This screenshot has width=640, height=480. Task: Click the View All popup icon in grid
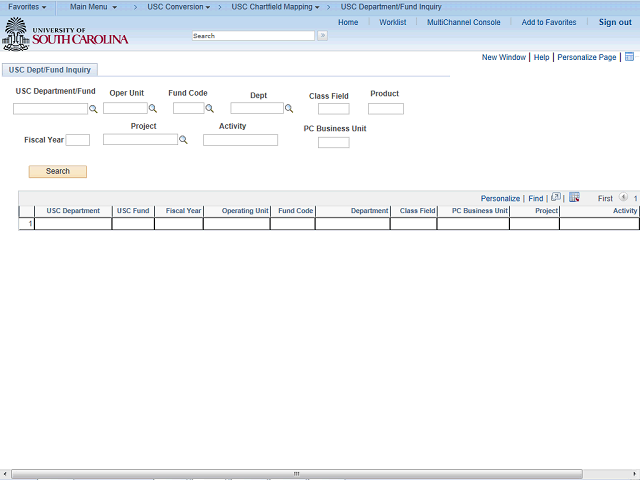click(556, 198)
